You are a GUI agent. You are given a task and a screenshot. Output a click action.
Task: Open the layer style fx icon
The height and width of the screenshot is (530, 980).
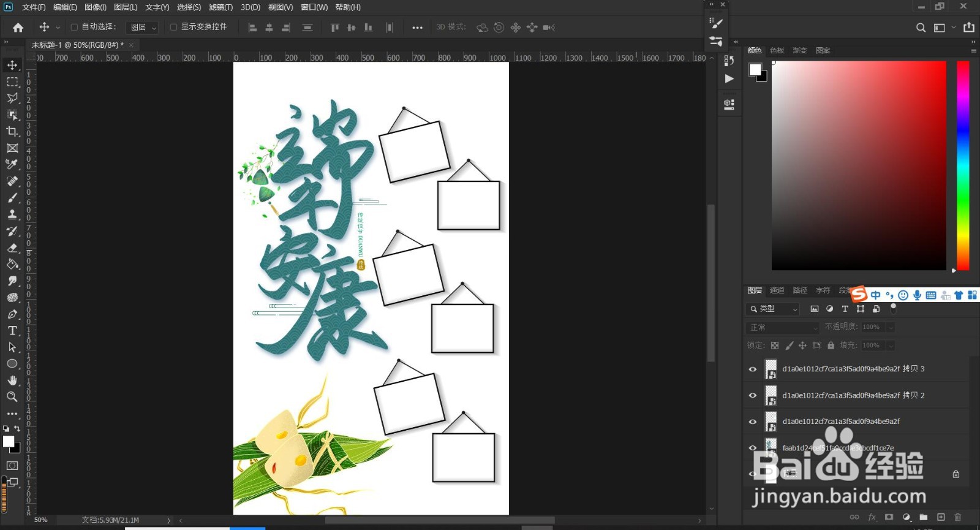pos(872,517)
